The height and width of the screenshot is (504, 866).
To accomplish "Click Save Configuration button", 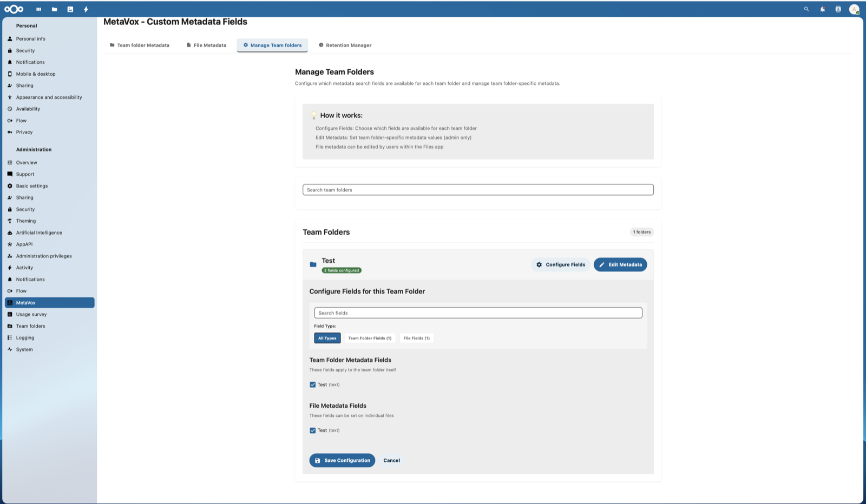I will tap(342, 460).
